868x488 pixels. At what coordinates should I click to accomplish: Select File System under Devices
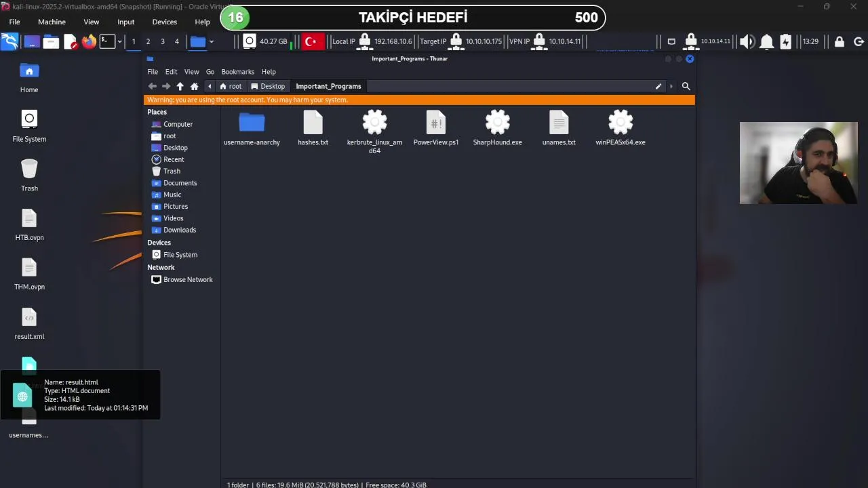click(182, 255)
